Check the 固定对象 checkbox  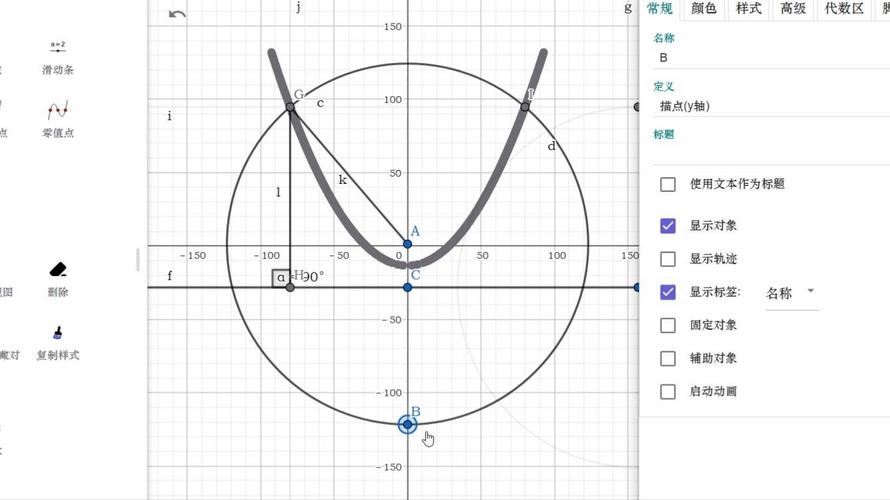pyautogui.click(x=668, y=325)
